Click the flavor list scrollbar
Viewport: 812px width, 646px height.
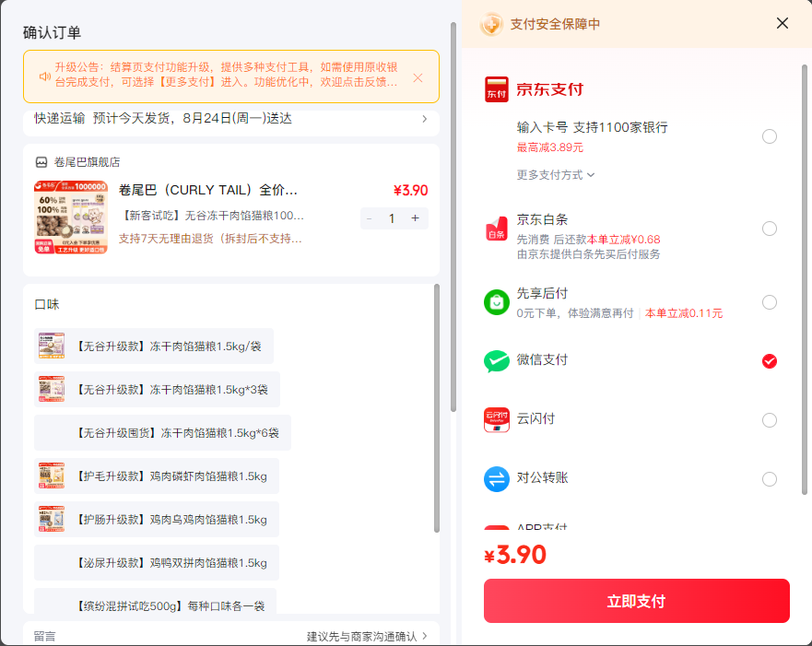[x=437, y=408]
